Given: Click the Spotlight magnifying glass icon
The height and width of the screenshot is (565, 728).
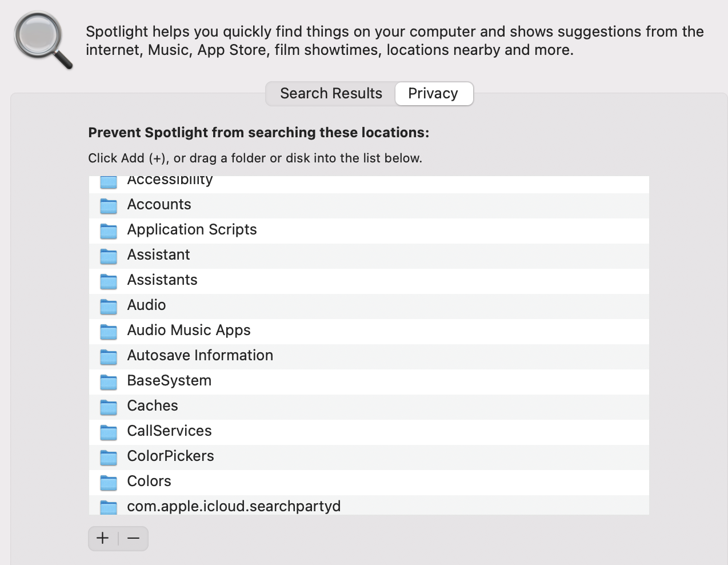Looking at the screenshot, I should click(43, 41).
